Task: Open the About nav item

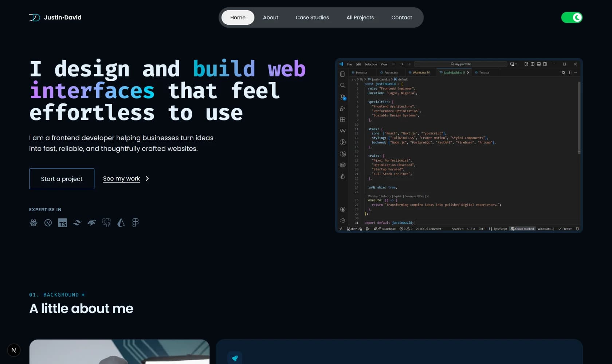Action: [x=271, y=17]
